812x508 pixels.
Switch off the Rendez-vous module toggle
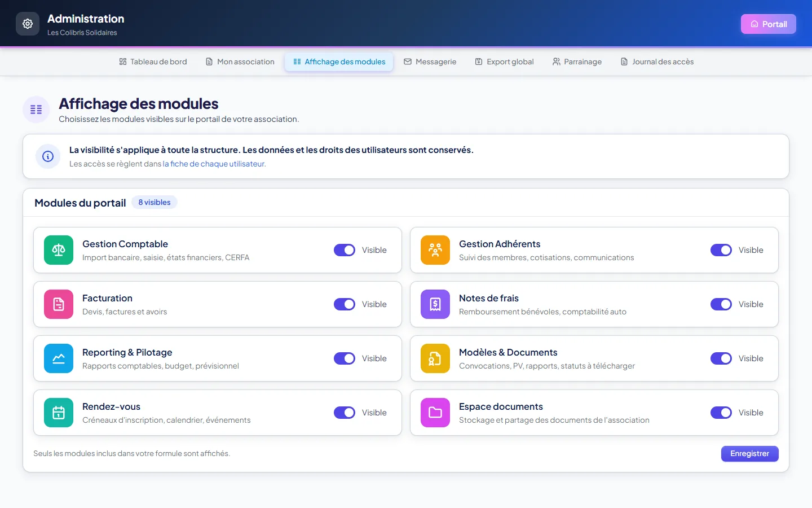[x=345, y=413]
